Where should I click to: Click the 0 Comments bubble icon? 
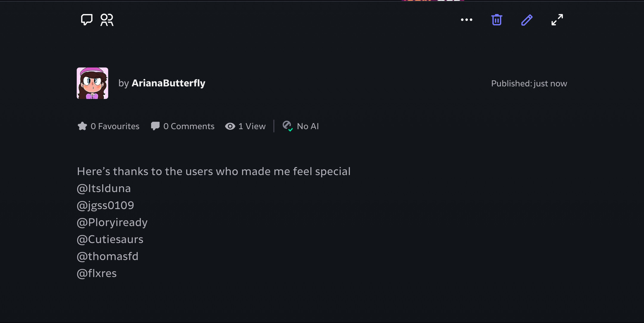(155, 126)
